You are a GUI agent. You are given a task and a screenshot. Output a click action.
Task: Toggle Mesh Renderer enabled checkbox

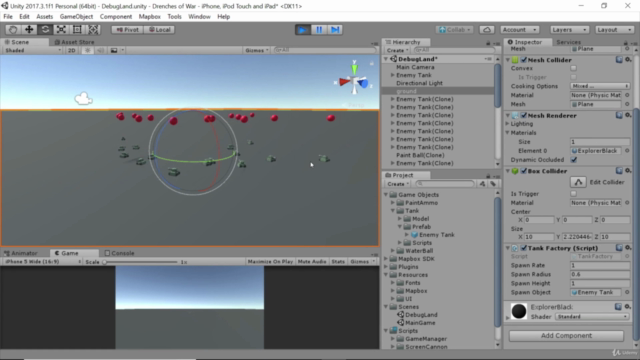coord(524,116)
